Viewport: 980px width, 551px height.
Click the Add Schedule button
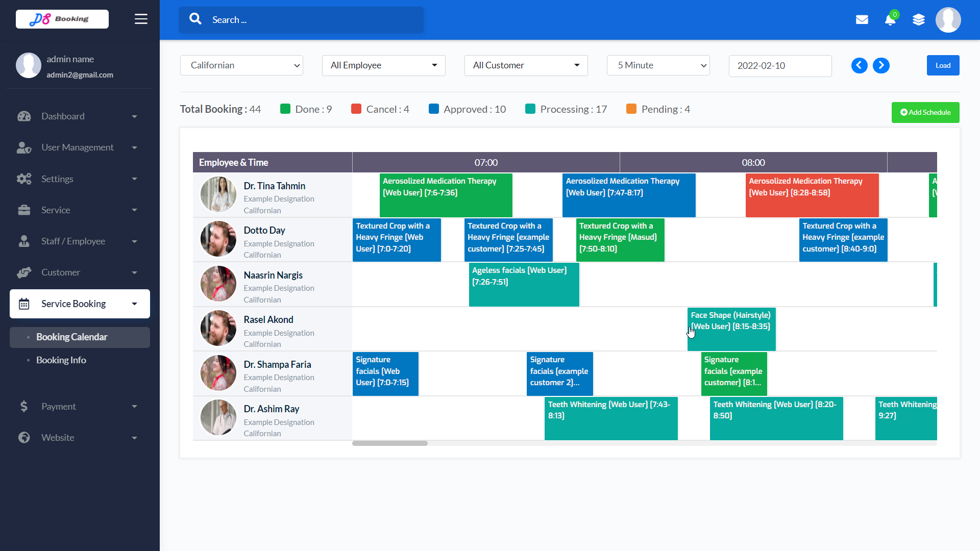(x=925, y=112)
